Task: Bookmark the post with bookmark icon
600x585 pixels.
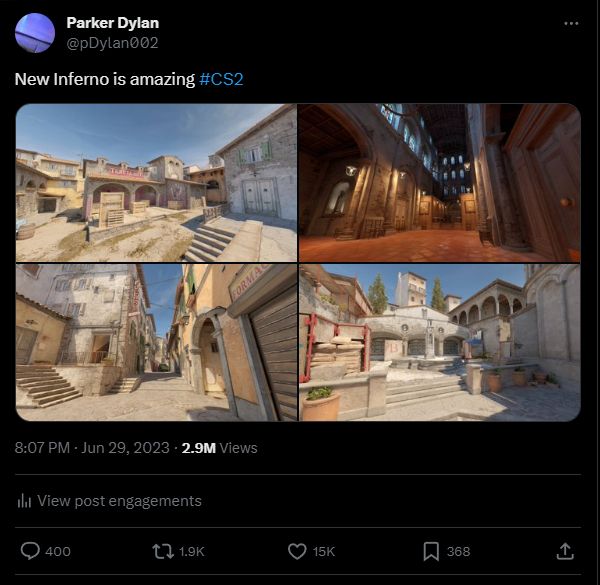Action: 431,551
